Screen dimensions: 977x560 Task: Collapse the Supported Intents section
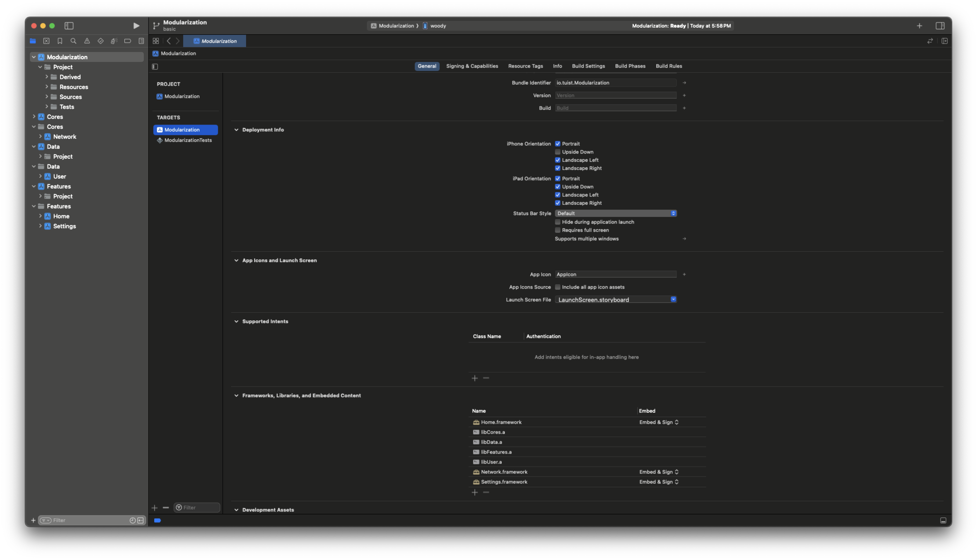coord(236,322)
